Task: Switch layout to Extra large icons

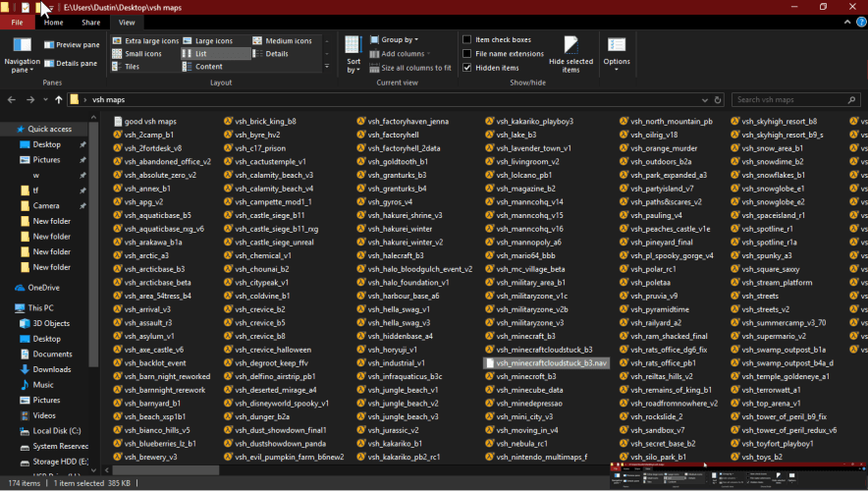Action: point(145,41)
